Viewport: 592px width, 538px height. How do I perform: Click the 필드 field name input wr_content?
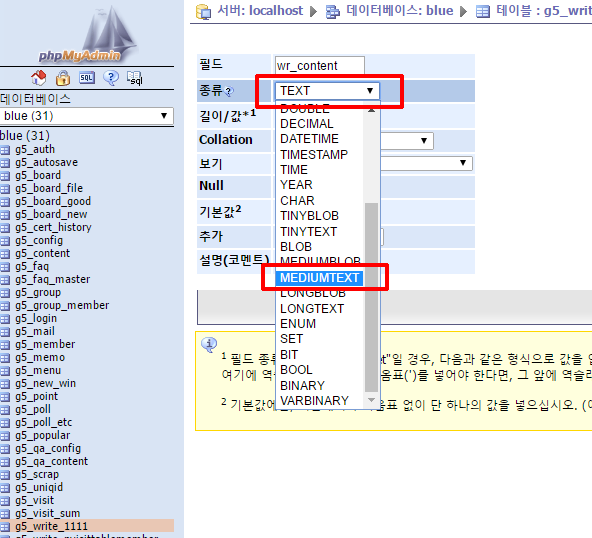pos(319,66)
